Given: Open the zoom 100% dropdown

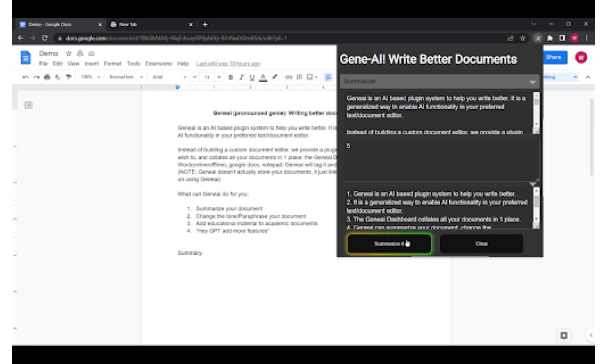Looking at the screenshot, I should tap(90, 77).
